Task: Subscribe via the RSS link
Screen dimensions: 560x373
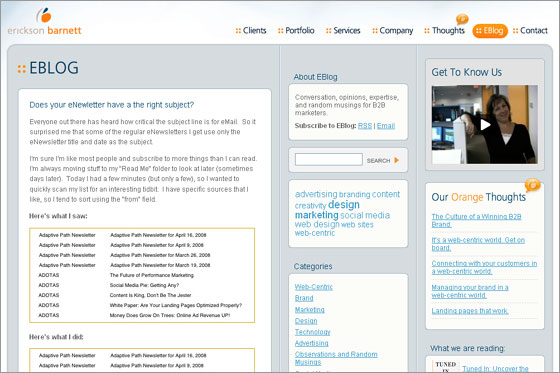Action: click(x=365, y=126)
